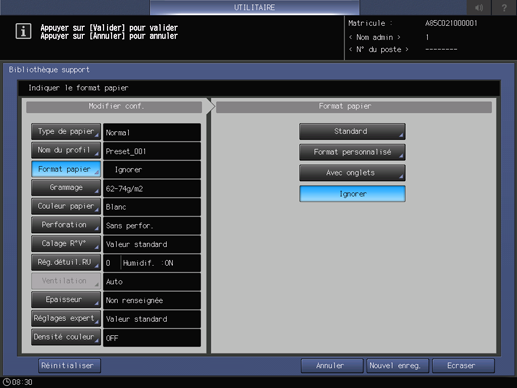The height and width of the screenshot is (388, 517).
Task: Click Ecraser to overwrite profile
Action: coord(463,366)
